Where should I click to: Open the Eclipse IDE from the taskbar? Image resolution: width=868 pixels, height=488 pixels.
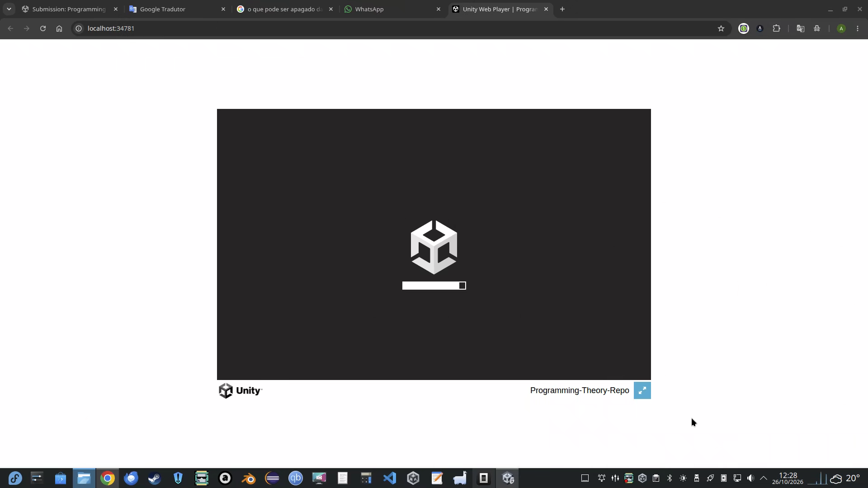point(272,478)
